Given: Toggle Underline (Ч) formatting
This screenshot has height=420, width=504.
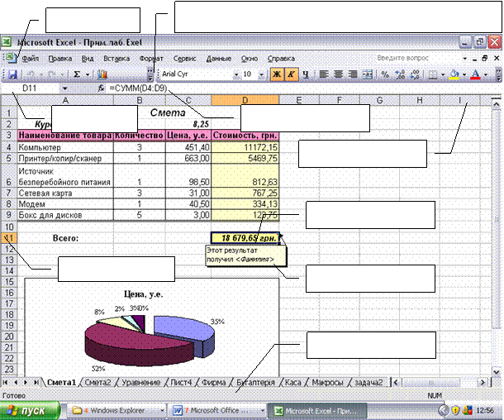Looking at the screenshot, I should [306, 74].
